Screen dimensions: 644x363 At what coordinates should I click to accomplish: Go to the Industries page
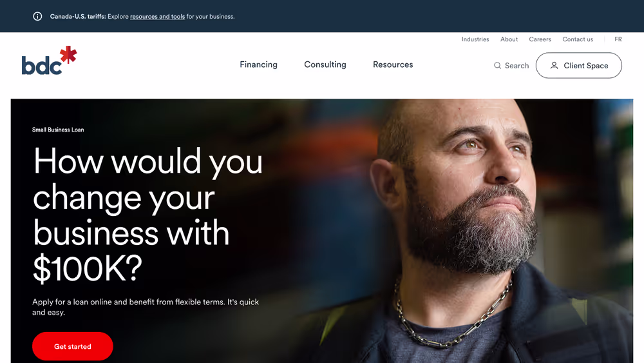tap(475, 39)
